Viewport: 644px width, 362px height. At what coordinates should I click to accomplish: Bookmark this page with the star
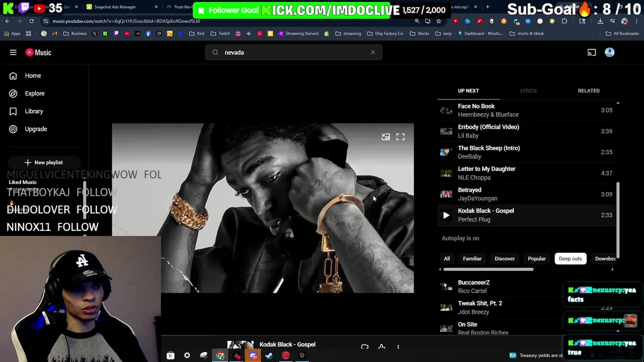(x=439, y=21)
